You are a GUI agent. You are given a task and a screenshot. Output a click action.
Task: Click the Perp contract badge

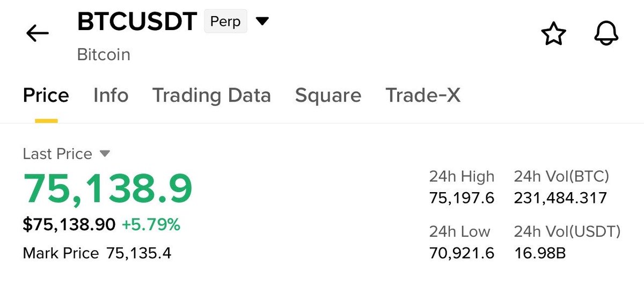coord(225,22)
